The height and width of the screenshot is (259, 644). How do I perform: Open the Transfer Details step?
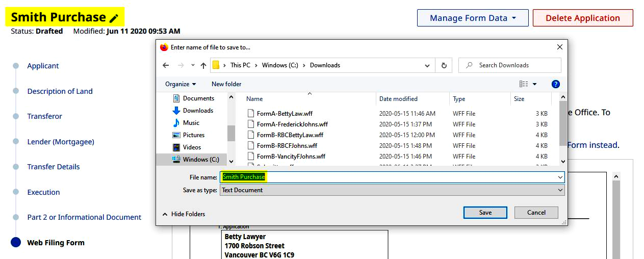tap(54, 167)
